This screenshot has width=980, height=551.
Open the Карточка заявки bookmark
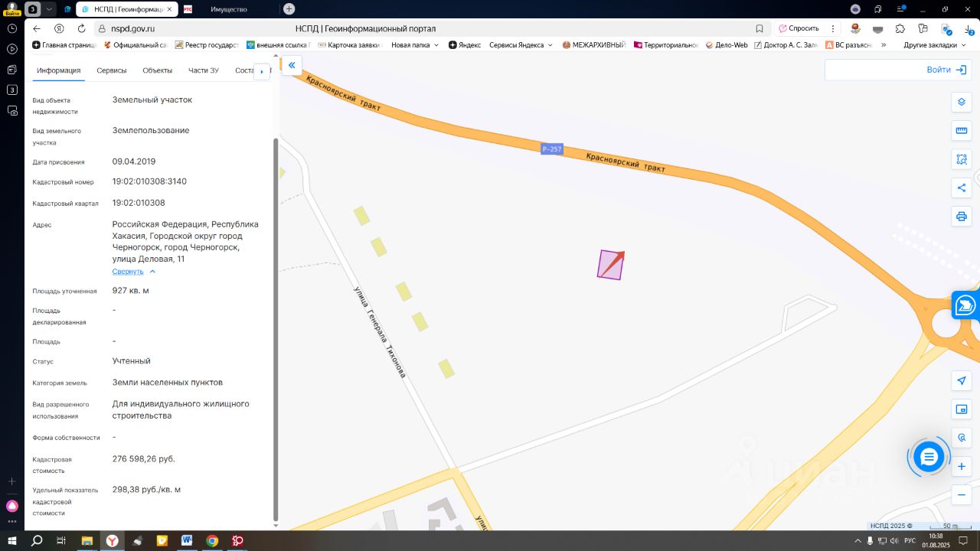click(348, 45)
